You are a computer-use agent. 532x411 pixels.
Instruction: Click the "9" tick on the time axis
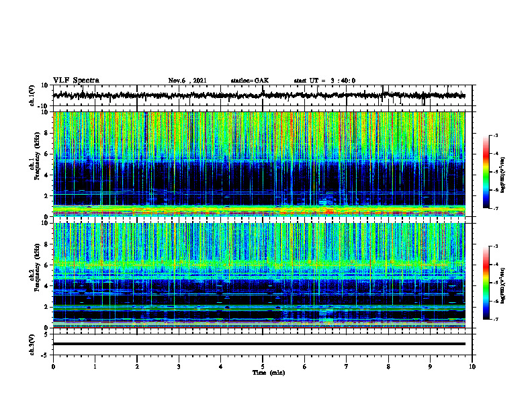click(430, 367)
